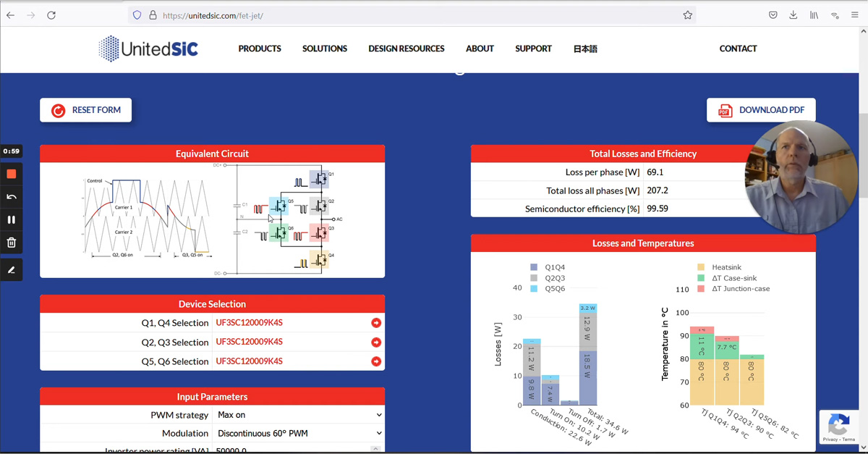The image size is (868, 454).
Task: Click the RESET FORM button
Action: tap(85, 110)
